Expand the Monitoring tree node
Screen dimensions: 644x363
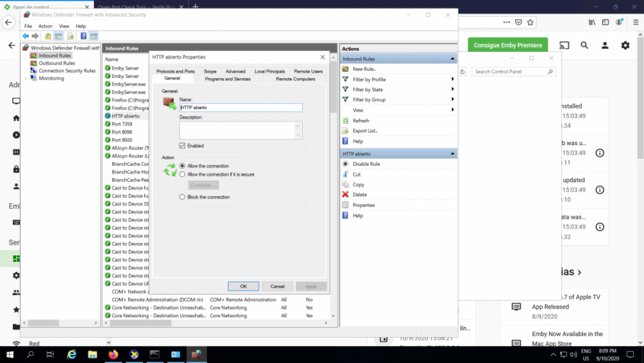coord(26,79)
